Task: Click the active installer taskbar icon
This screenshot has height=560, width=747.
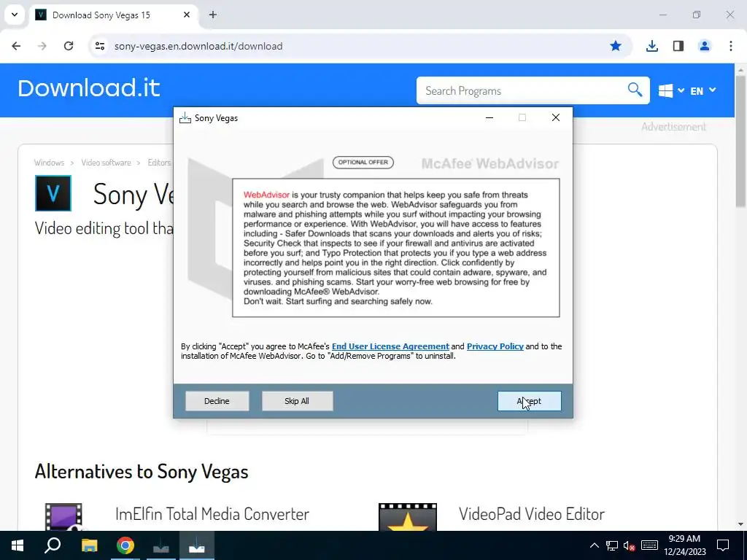Action: pos(197,545)
